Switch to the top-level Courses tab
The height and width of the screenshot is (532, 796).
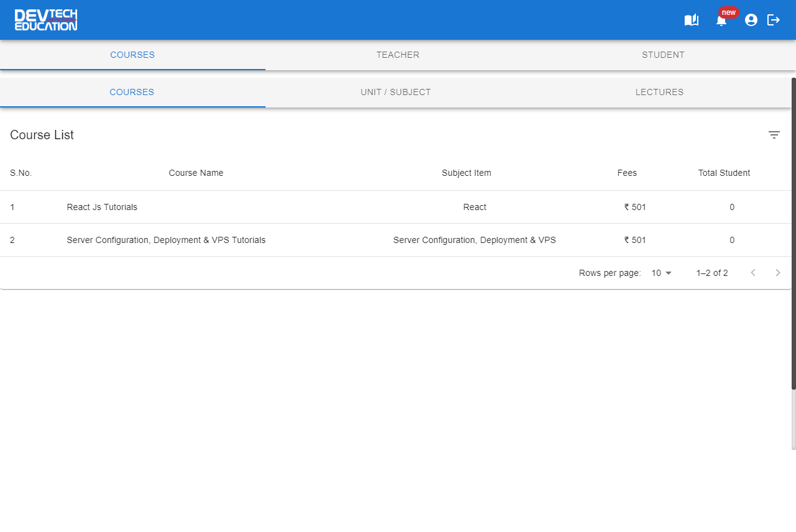click(132, 55)
